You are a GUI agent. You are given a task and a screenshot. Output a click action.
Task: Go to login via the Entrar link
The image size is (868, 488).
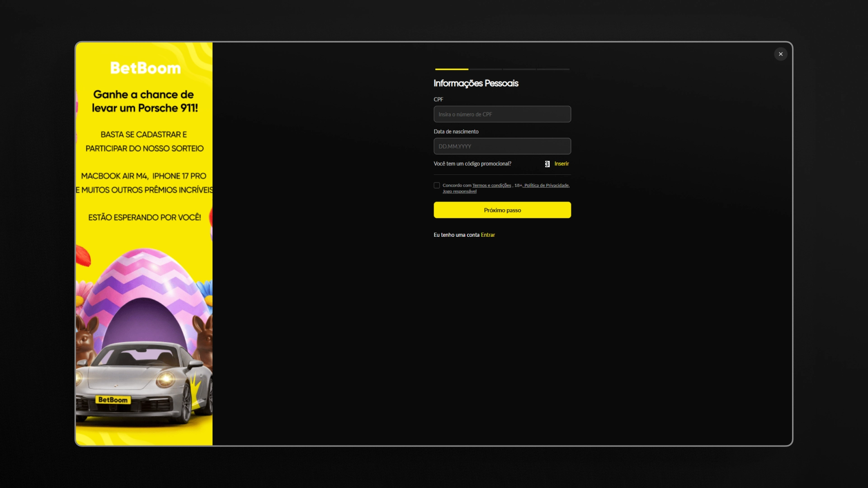point(488,235)
